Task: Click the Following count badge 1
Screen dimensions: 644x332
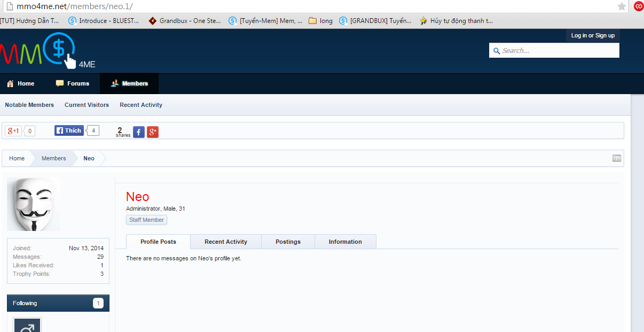Action: pos(98,303)
